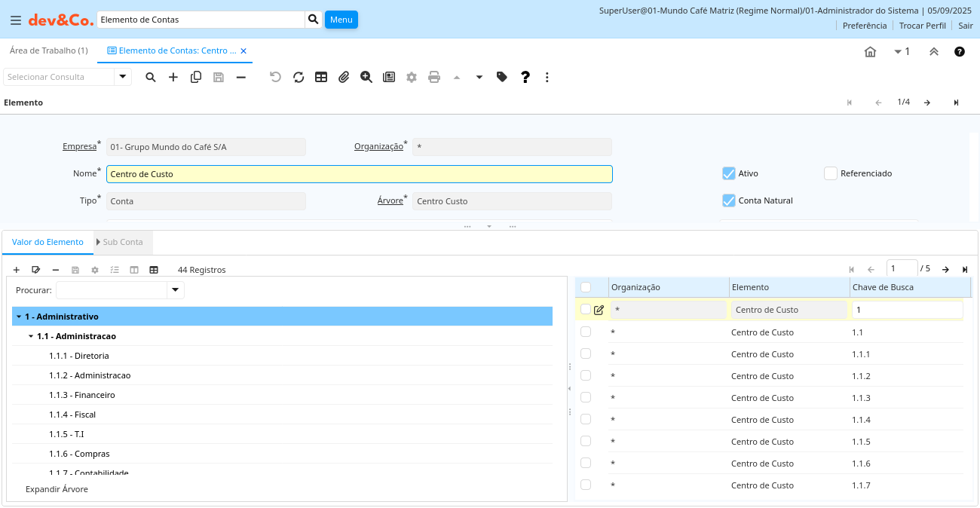Screen dimensions: 980x508
Task: Click the new record plus icon in main toolbar
Action: click(173, 77)
